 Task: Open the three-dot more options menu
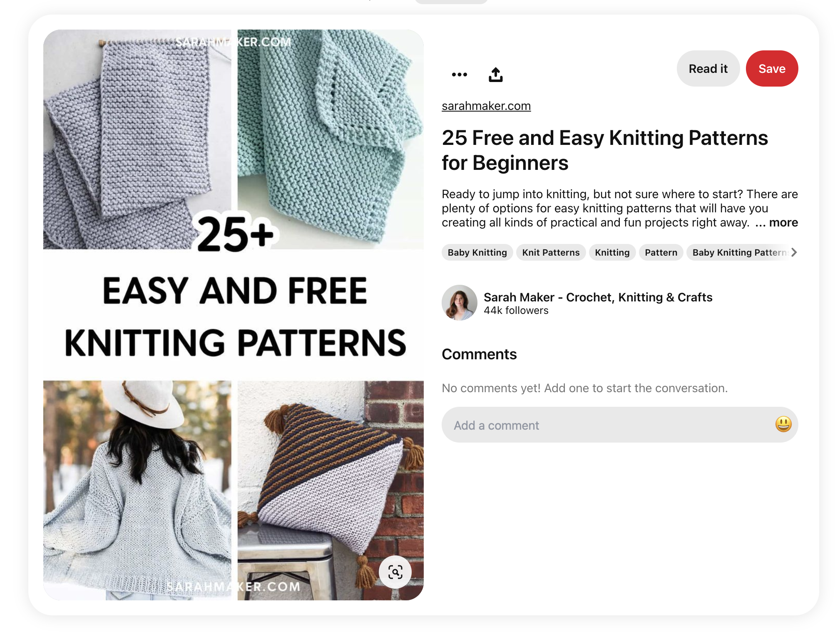click(459, 75)
